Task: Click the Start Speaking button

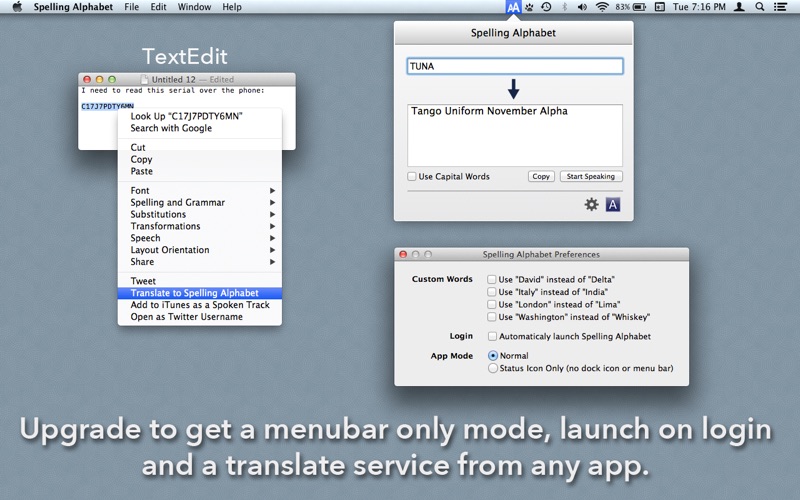Action: point(591,177)
